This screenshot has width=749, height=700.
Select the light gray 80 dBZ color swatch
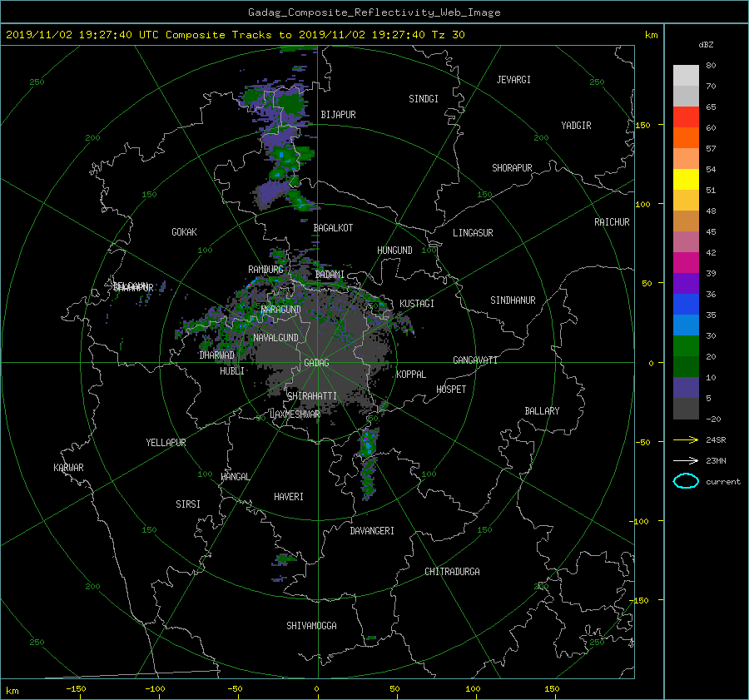click(686, 75)
